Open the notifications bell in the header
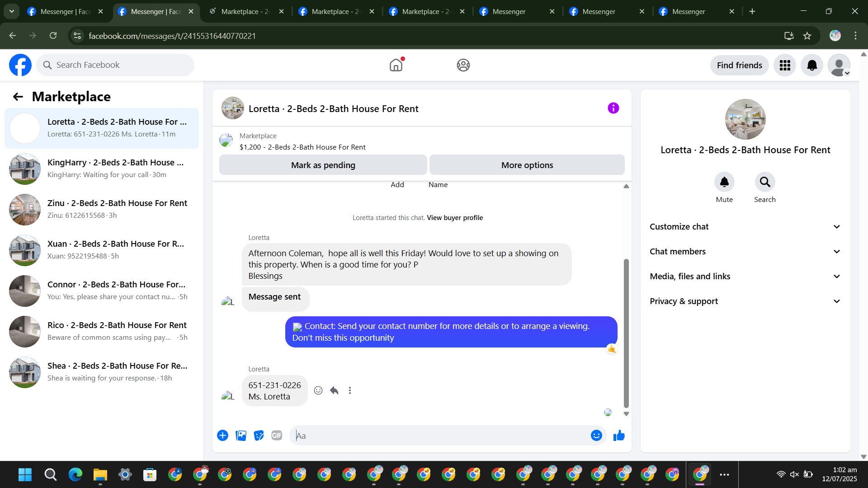This screenshot has height=488, width=868. coord(812,66)
